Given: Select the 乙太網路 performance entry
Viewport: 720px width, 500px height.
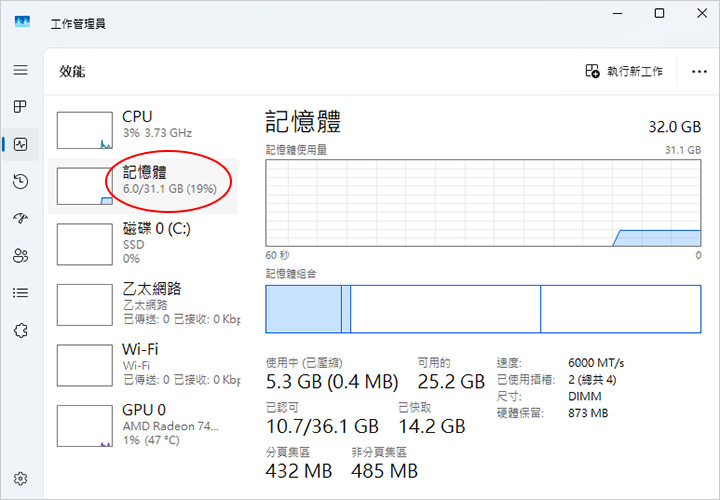Looking at the screenshot, I should 142,304.
